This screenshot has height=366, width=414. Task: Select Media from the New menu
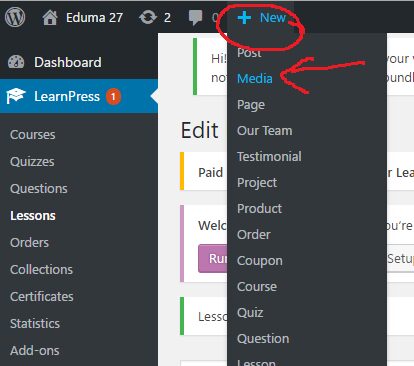[x=255, y=79]
